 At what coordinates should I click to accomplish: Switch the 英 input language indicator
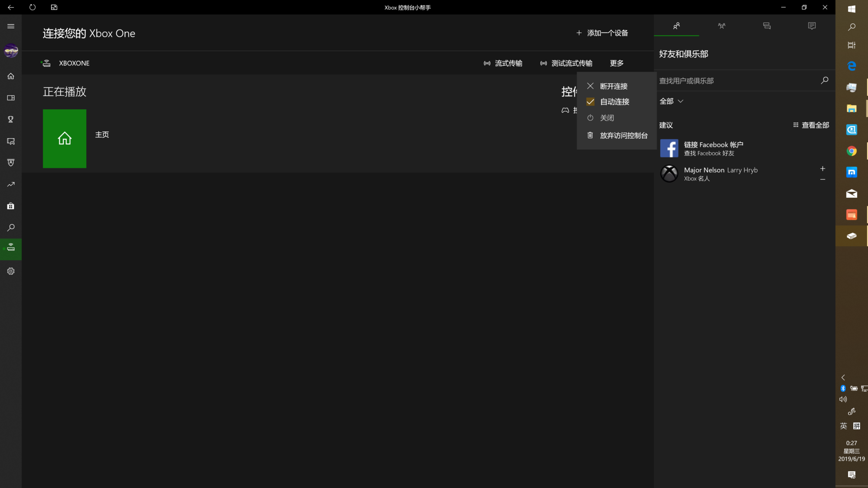[843, 426]
